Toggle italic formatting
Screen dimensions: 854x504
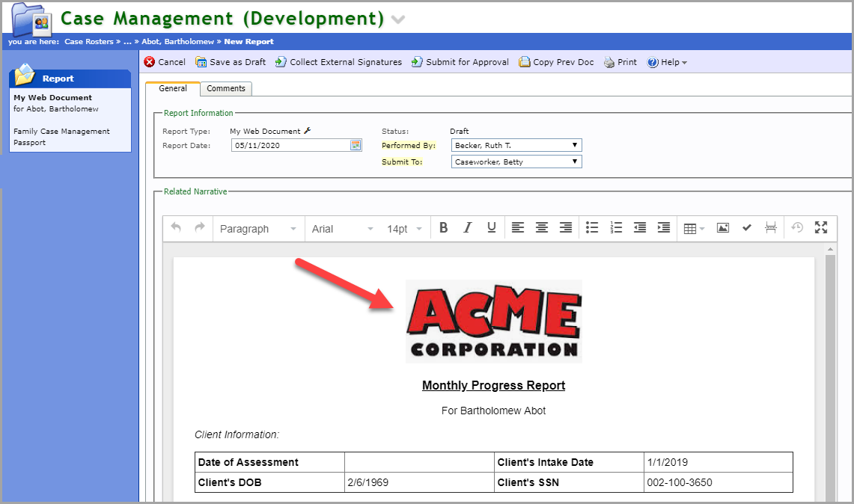tap(467, 228)
